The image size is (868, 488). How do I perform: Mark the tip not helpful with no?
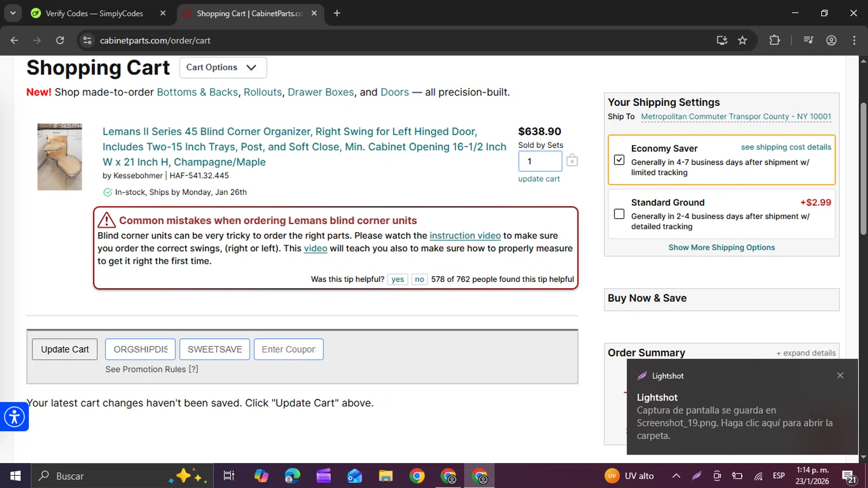coord(420,279)
